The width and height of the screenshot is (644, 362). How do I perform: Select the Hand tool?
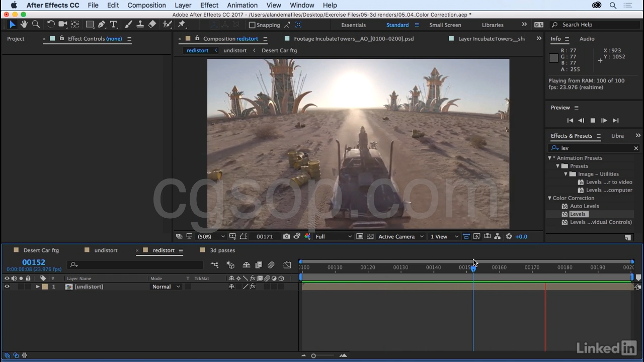point(24,24)
